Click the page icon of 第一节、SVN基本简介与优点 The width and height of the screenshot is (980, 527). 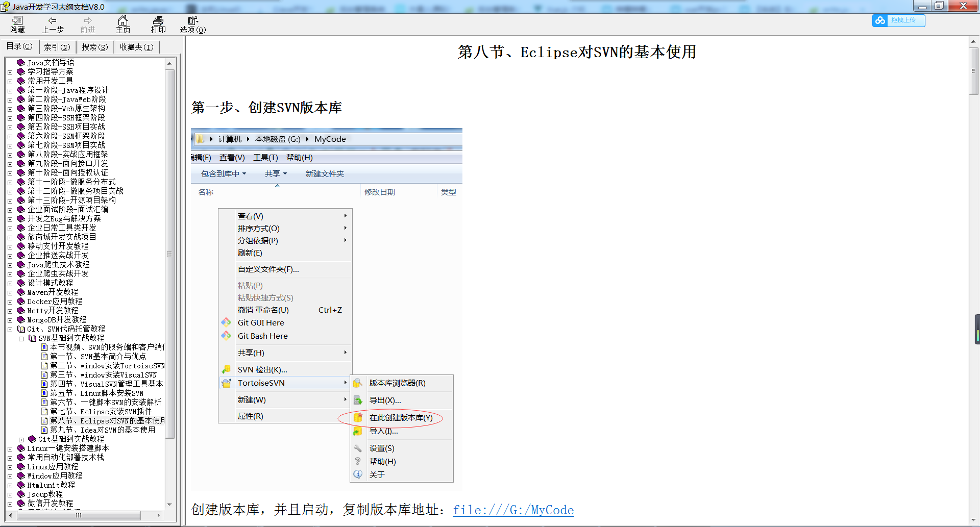point(44,357)
